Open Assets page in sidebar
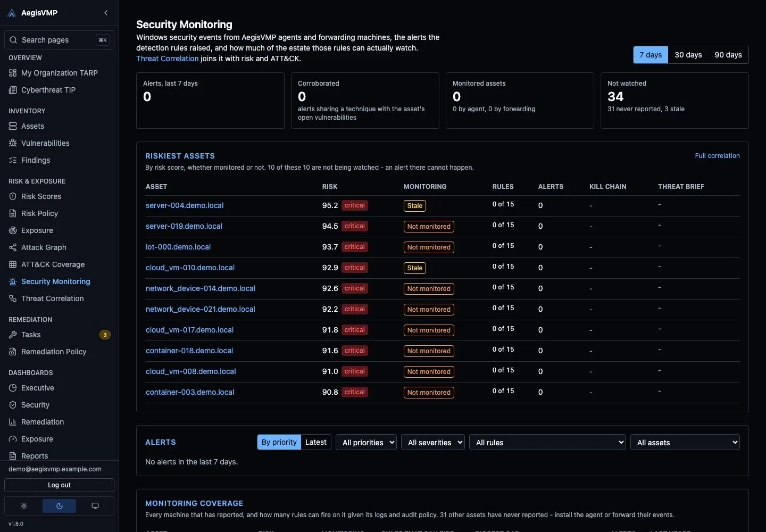Viewport: 766px width, 532px height. pyautogui.click(x=59, y=126)
